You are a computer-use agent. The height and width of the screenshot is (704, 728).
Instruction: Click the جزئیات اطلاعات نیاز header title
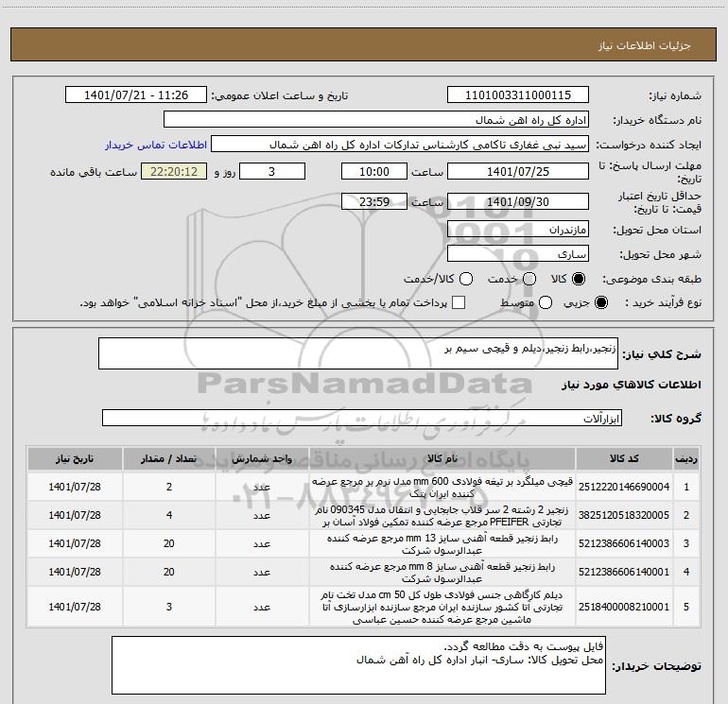pyautogui.click(x=644, y=45)
